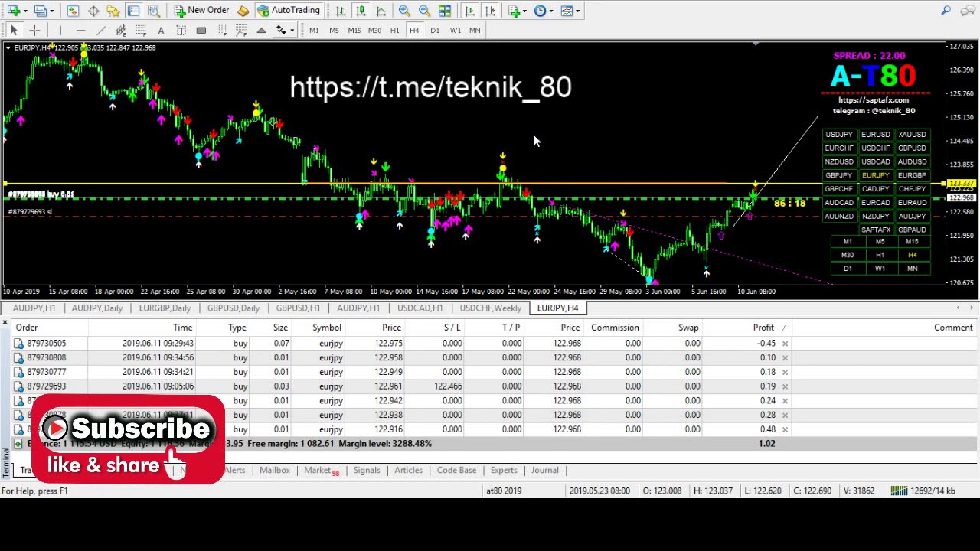Select D1 timeframe in toolbar
980x551 pixels.
pyautogui.click(x=435, y=30)
